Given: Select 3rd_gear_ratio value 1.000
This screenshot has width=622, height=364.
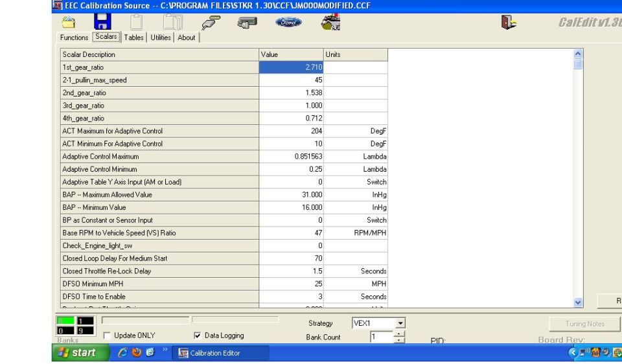Looking at the screenshot, I should 291,106.
